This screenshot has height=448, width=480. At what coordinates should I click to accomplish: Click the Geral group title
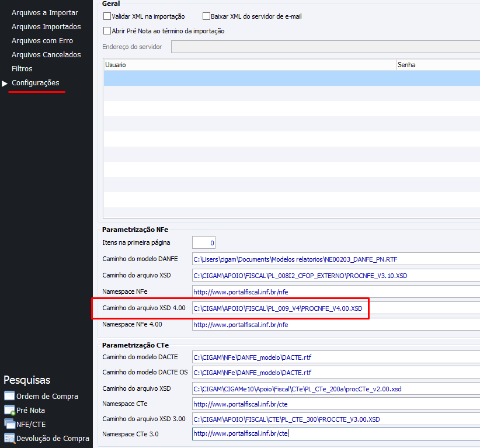[111, 4]
